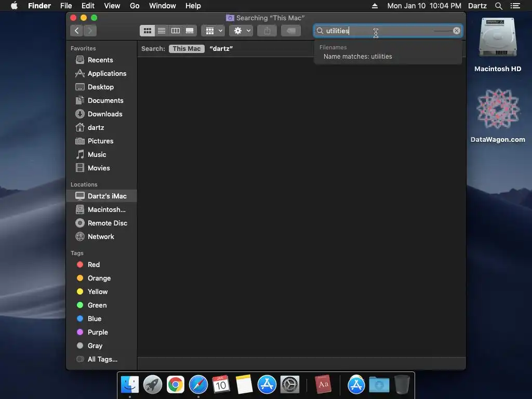This screenshot has height=399, width=532.
Task: Open System Preferences from the Dock
Action: tap(290, 385)
